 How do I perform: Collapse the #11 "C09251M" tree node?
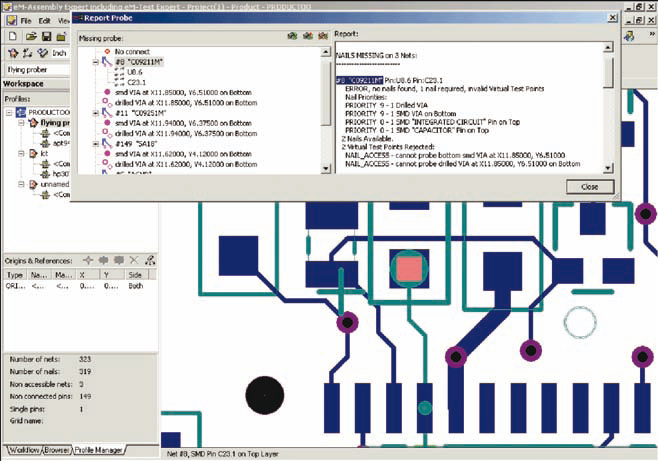pyautogui.click(x=95, y=113)
